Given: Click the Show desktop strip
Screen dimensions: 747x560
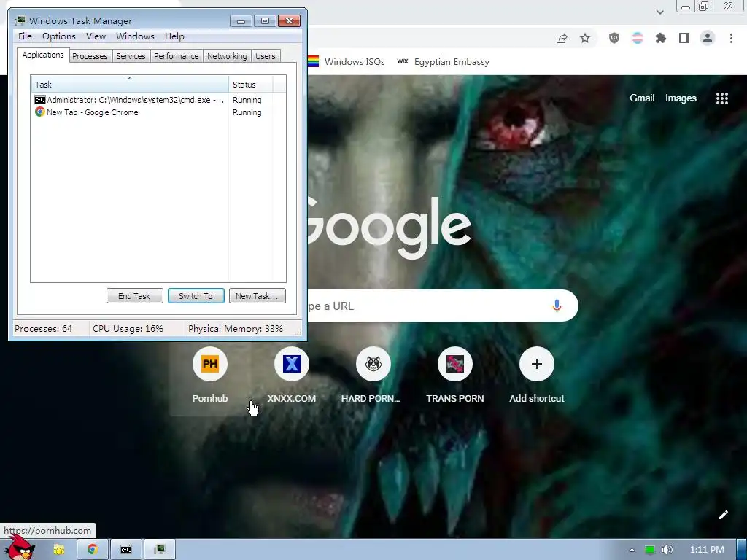Looking at the screenshot, I should pos(741,550).
